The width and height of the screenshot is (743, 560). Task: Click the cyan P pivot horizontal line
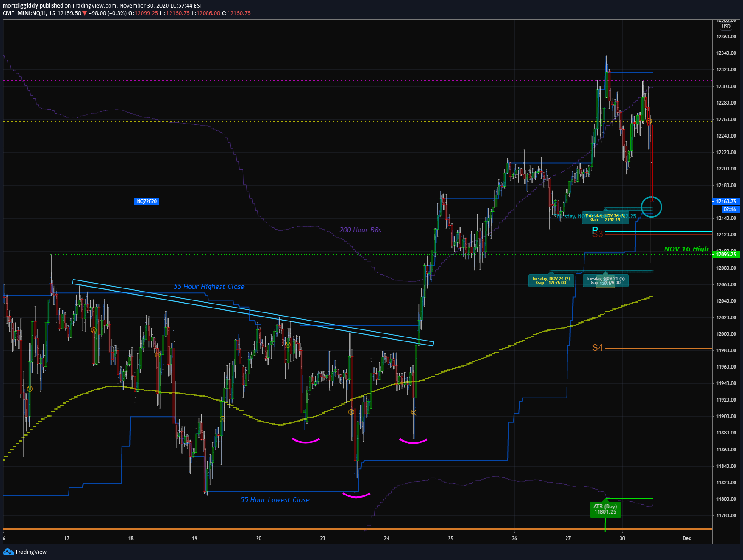[658, 231]
